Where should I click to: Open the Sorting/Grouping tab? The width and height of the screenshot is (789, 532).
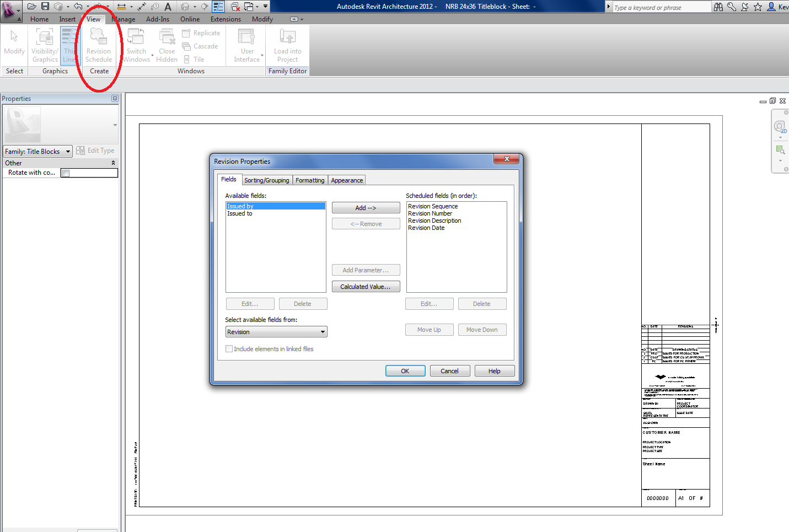[267, 180]
